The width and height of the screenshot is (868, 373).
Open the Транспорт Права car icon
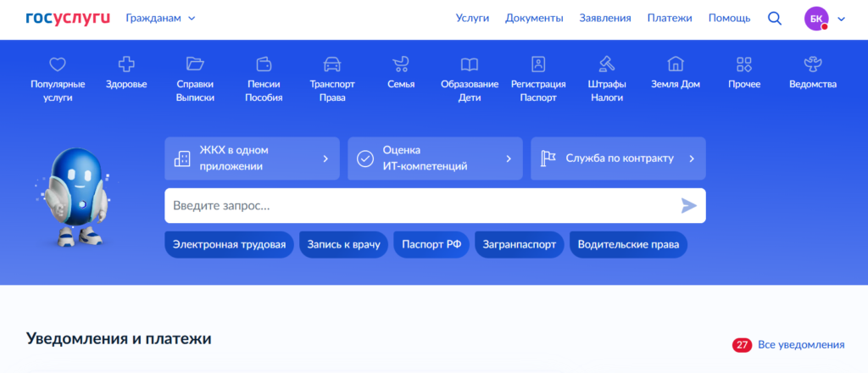(x=332, y=64)
